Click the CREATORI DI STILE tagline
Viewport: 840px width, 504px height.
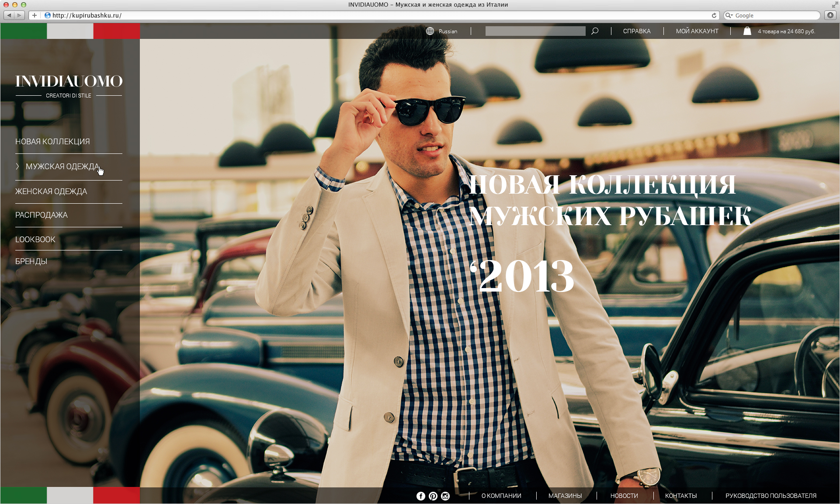(x=69, y=95)
